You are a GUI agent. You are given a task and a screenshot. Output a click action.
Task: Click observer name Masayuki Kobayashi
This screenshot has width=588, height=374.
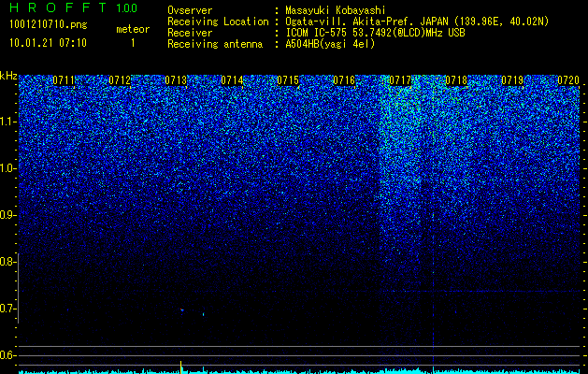click(x=336, y=10)
